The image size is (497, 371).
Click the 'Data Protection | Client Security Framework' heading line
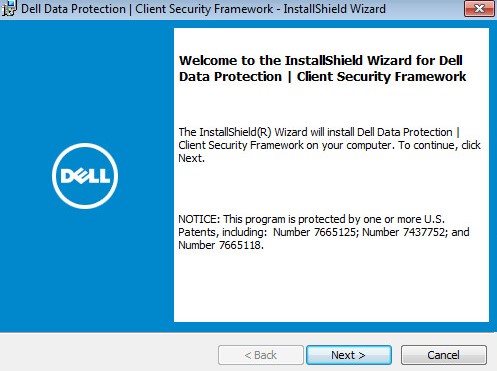[322, 77]
